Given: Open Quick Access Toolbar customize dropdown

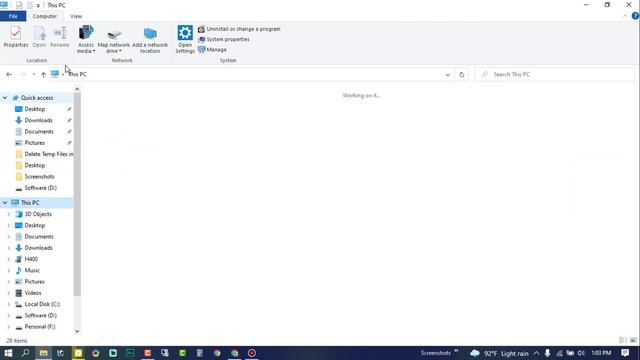Looking at the screenshot, I should click(x=38, y=5).
